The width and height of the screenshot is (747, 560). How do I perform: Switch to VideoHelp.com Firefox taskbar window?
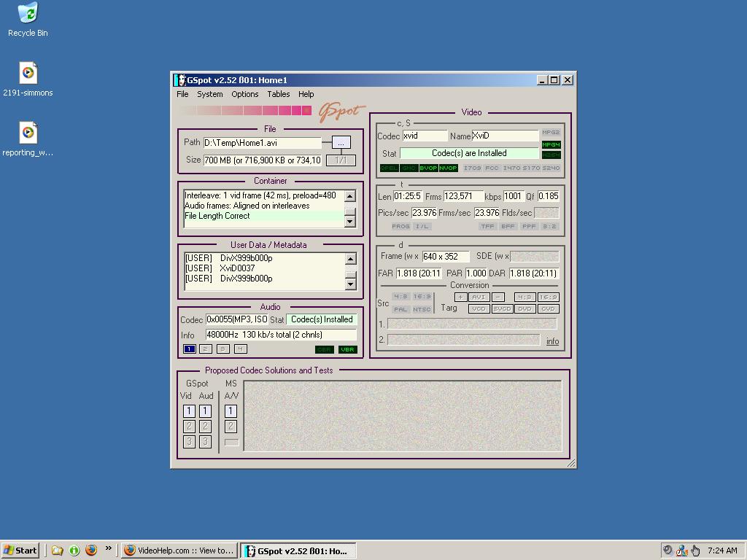(179, 551)
